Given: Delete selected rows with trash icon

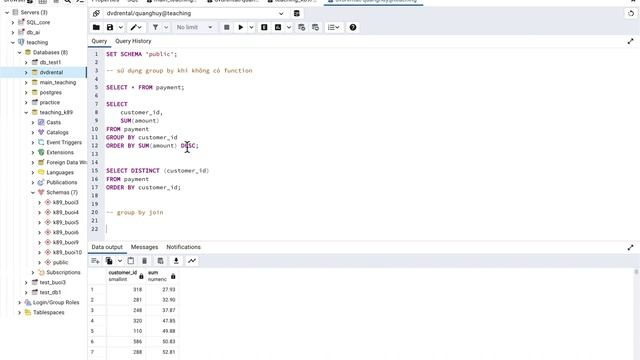Looking at the screenshot, I should pyautogui.click(x=144, y=261).
